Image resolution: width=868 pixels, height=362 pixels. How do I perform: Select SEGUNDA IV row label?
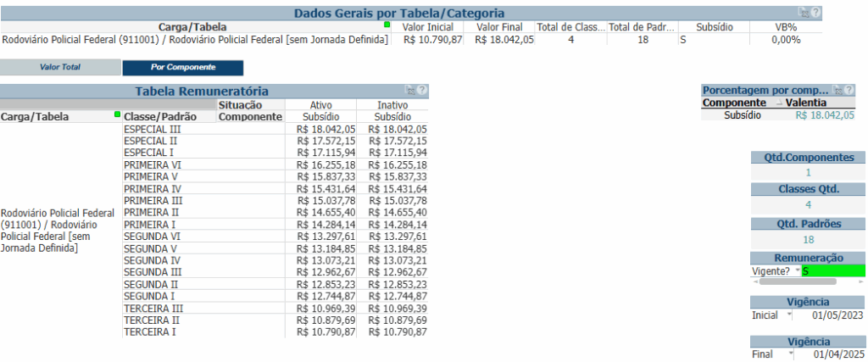pos(152,260)
